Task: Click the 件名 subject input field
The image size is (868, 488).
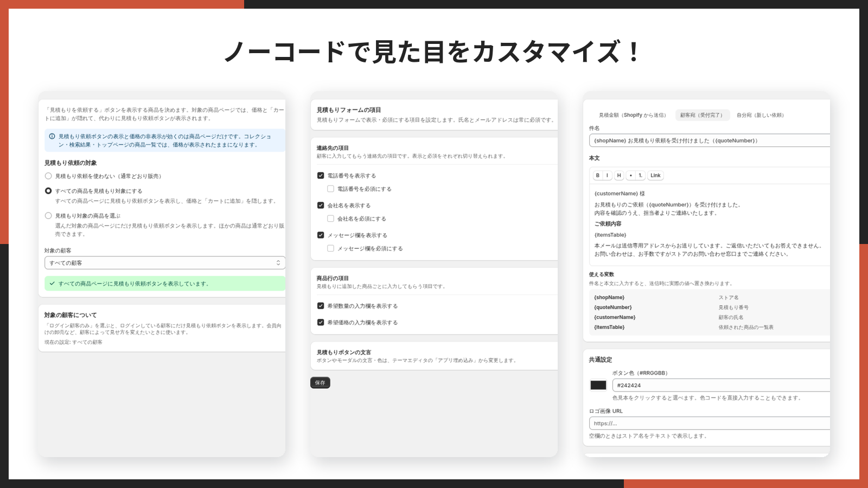Action: pyautogui.click(x=710, y=140)
